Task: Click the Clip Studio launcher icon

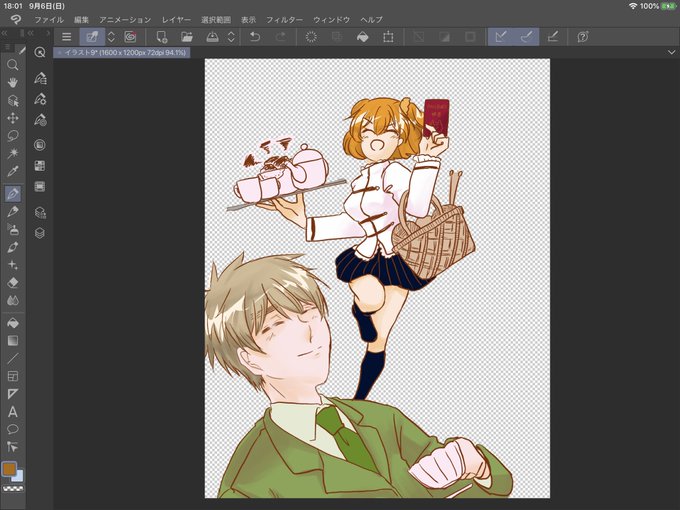Action: click(130, 37)
